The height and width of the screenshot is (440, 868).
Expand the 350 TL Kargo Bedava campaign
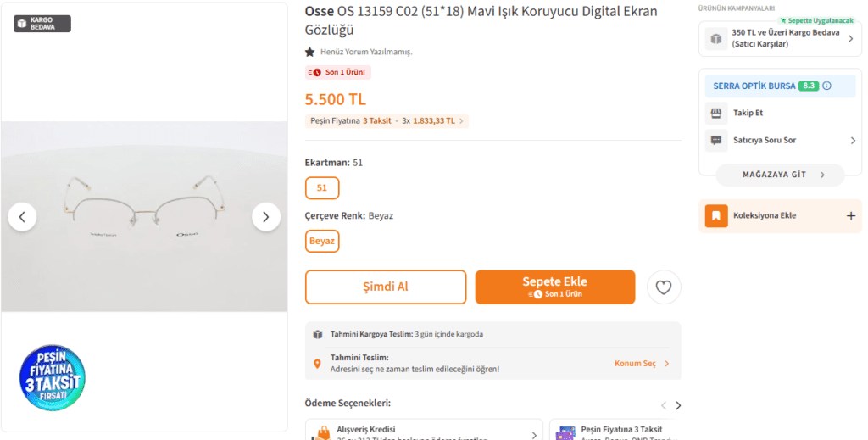click(850, 38)
